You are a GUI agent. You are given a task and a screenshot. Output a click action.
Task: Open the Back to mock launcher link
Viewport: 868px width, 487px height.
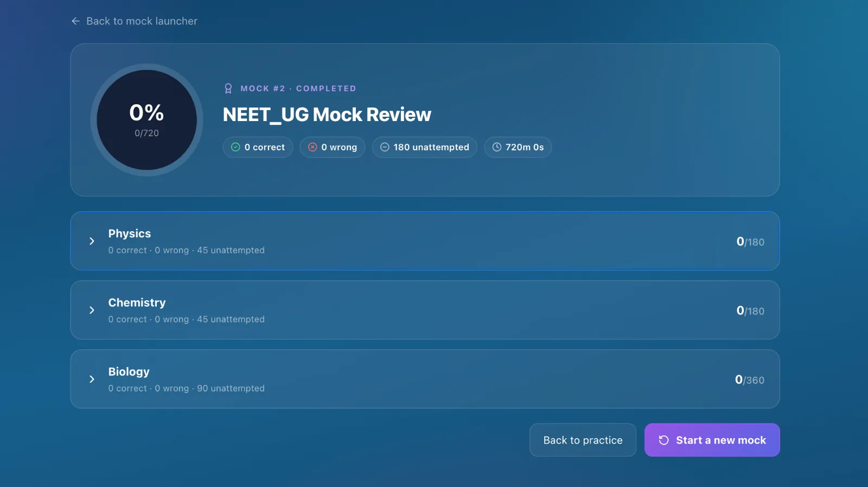click(x=134, y=21)
